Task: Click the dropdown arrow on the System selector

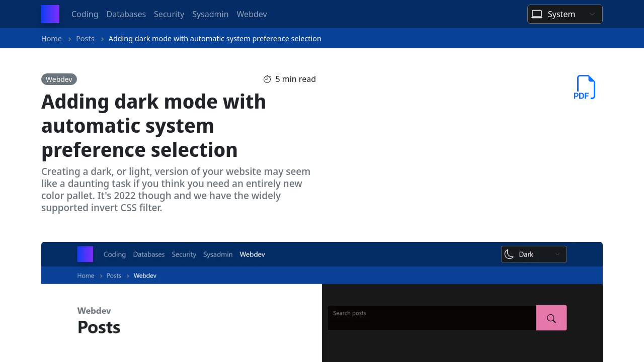Action: [x=592, y=14]
